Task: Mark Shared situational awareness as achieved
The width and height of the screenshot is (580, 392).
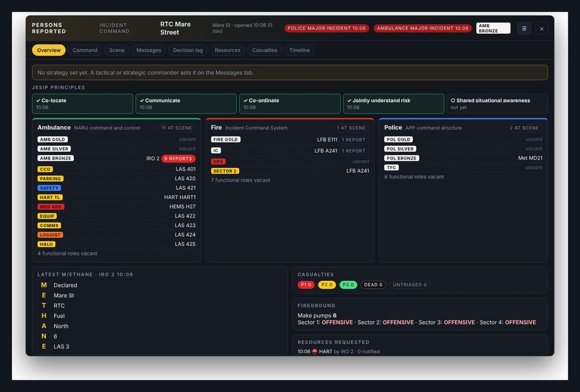Action: click(x=497, y=103)
